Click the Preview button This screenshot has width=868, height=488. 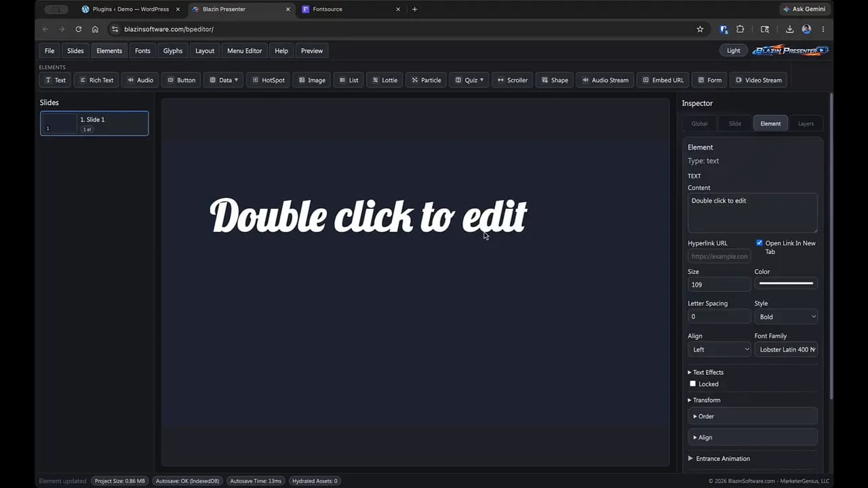click(312, 51)
